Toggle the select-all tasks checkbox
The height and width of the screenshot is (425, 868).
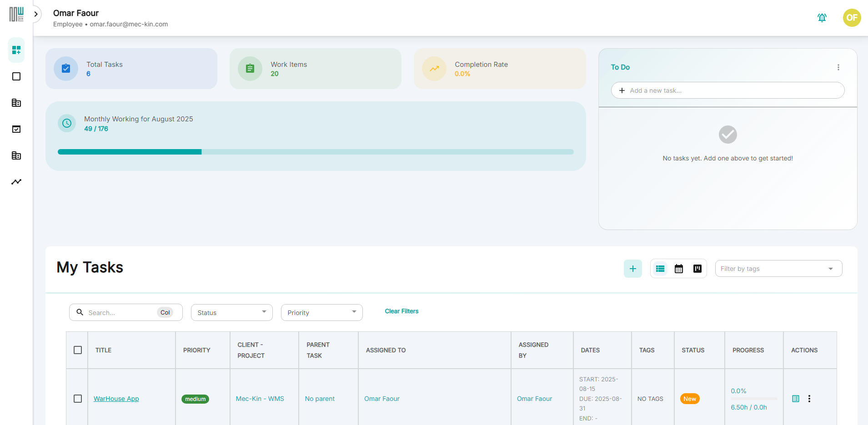78,350
